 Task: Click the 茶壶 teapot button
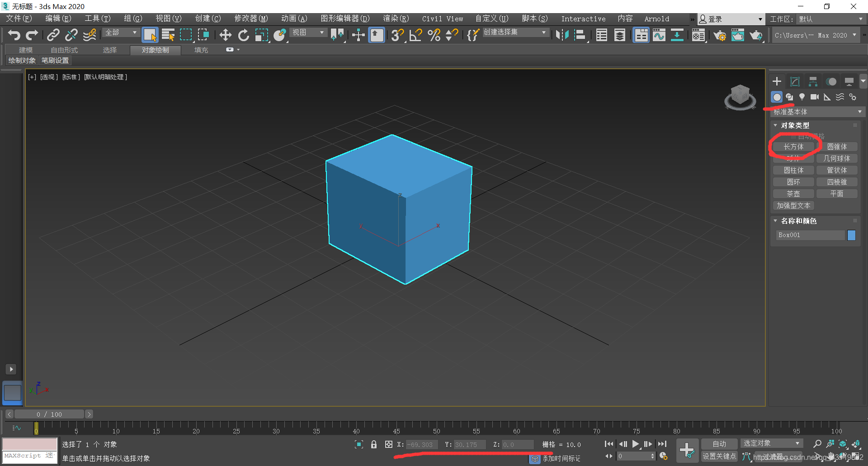[x=793, y=194]
